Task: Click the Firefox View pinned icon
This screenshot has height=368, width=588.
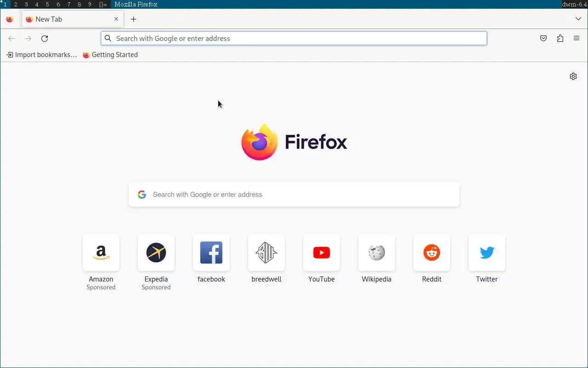Action: coord(10,19)
